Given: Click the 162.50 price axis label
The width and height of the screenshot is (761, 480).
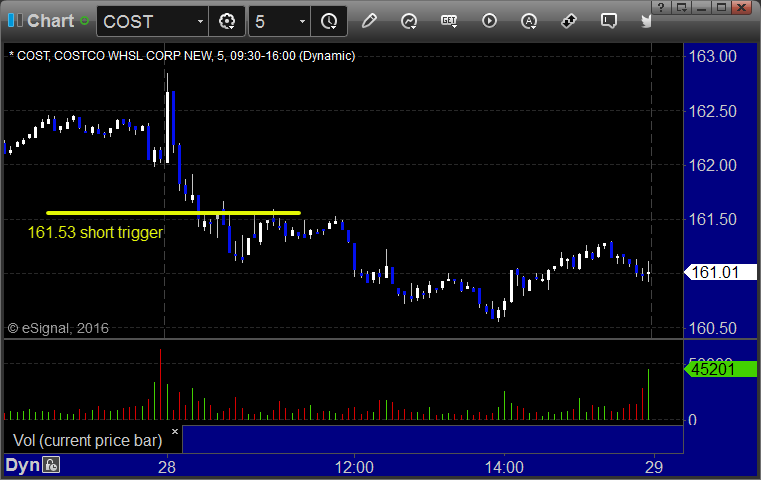Looking at the screenshot, I should [x=712, y=111].
